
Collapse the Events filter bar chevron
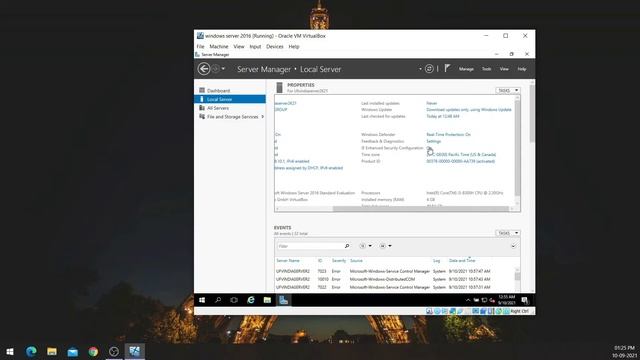513,246
